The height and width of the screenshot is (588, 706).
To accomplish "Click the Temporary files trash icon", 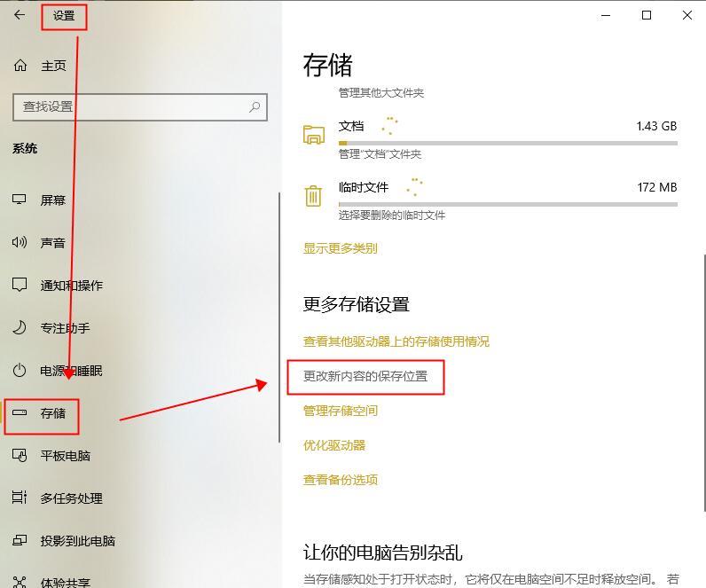I will click(x=313, y=196).
